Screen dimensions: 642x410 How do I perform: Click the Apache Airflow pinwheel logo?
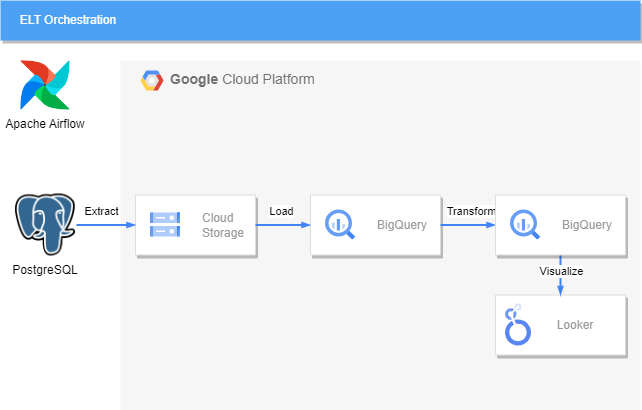click(x=45, y=85)
